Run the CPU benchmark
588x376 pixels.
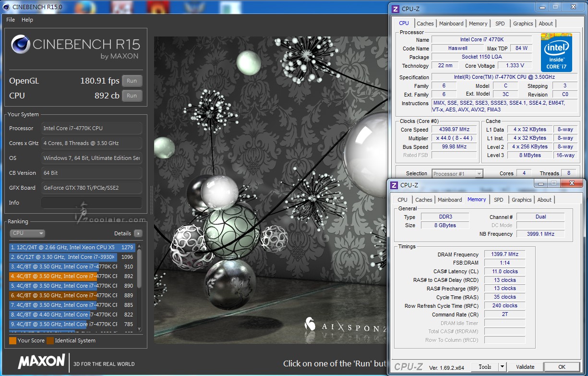point(132,96)
